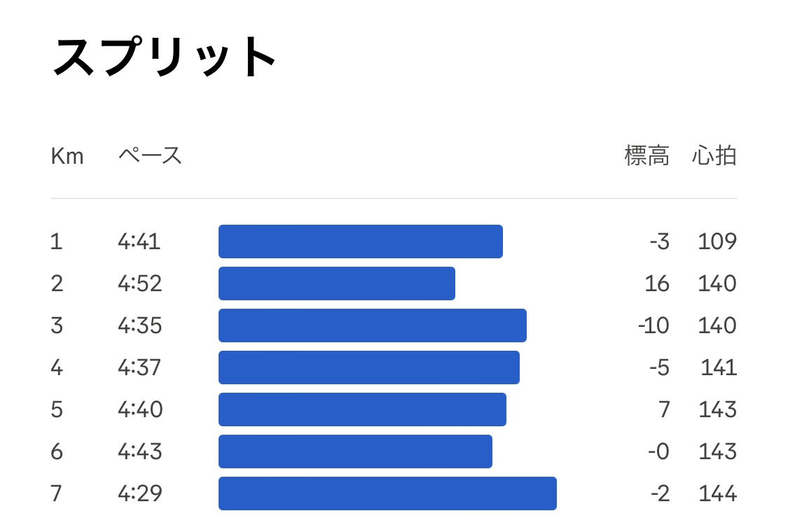
Task: Select the 4:35 pace value
Action: point(139,325)
